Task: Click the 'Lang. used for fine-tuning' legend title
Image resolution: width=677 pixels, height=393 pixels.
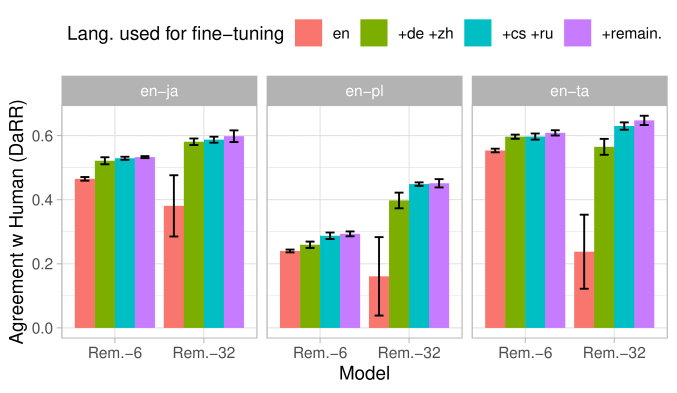Action: click(x=175, y=33)
